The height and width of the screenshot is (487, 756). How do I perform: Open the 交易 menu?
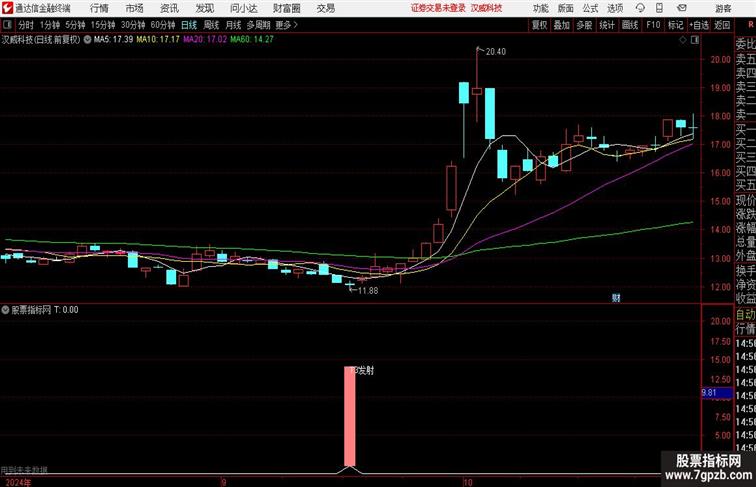tap(325, 8)
